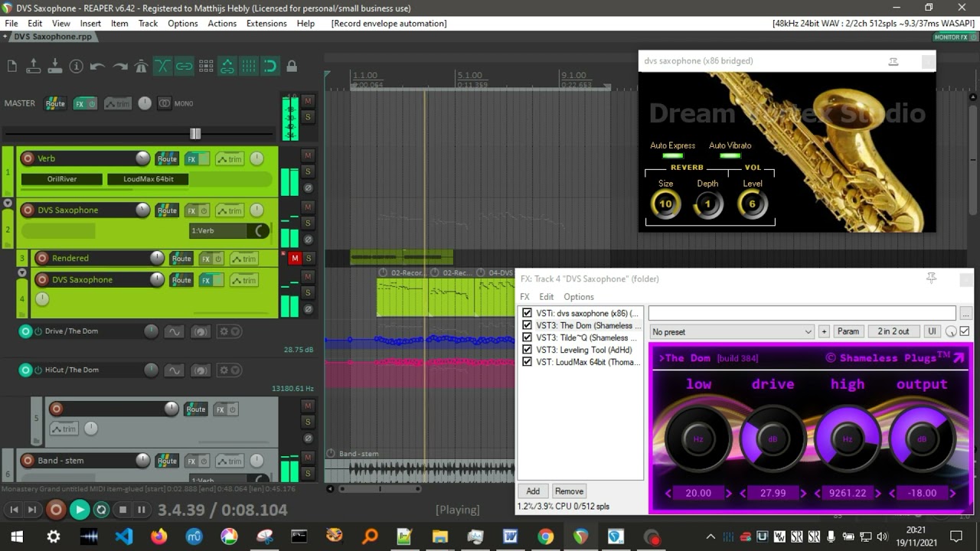Toggle FX bypass checkbox beside UI button
Viewport: 980px width, 551px height.
965,331
